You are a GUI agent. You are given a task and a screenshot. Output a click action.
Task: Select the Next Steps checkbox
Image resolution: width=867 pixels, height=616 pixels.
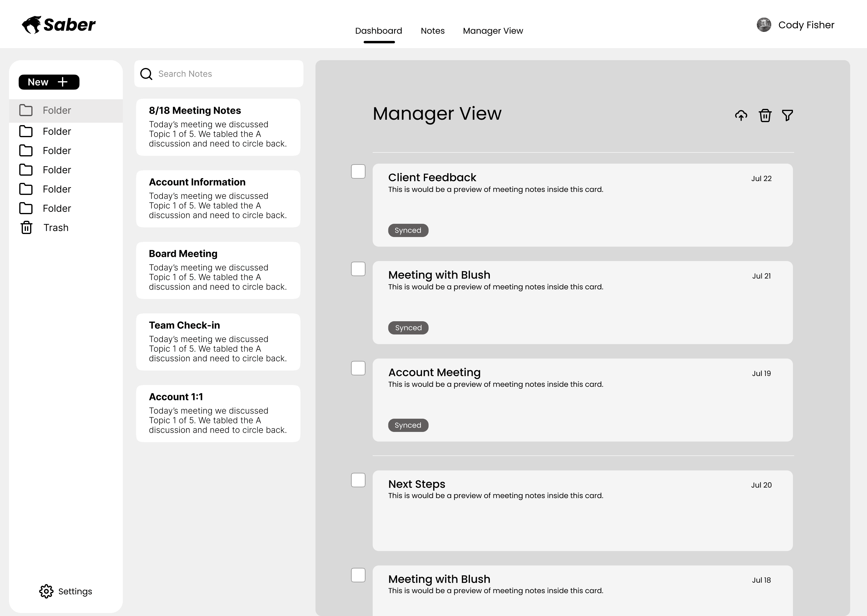pos(358,480)
